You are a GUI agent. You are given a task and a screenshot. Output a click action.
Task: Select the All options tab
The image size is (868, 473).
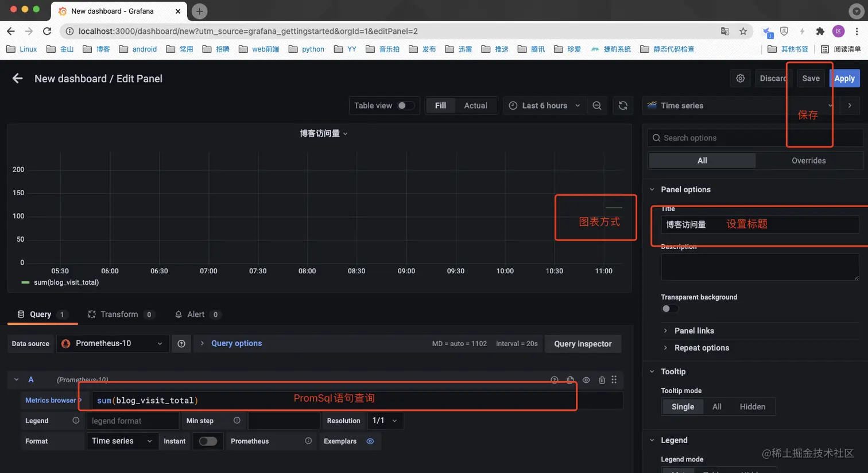[702, 161]
